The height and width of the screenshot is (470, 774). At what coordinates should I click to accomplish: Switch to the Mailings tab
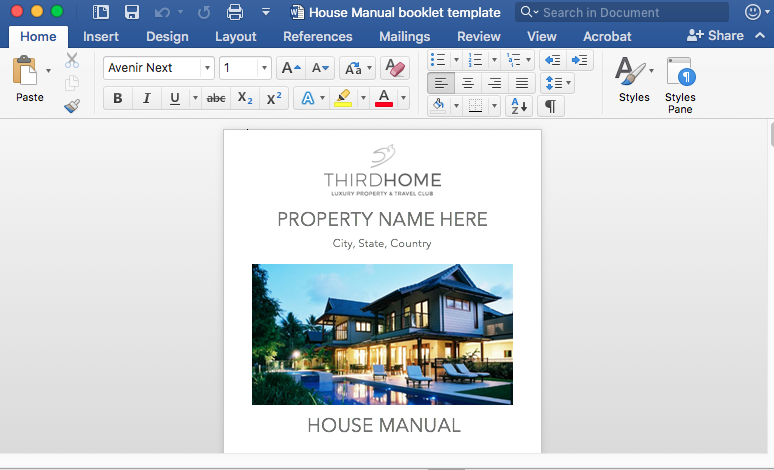coord(404,37)
